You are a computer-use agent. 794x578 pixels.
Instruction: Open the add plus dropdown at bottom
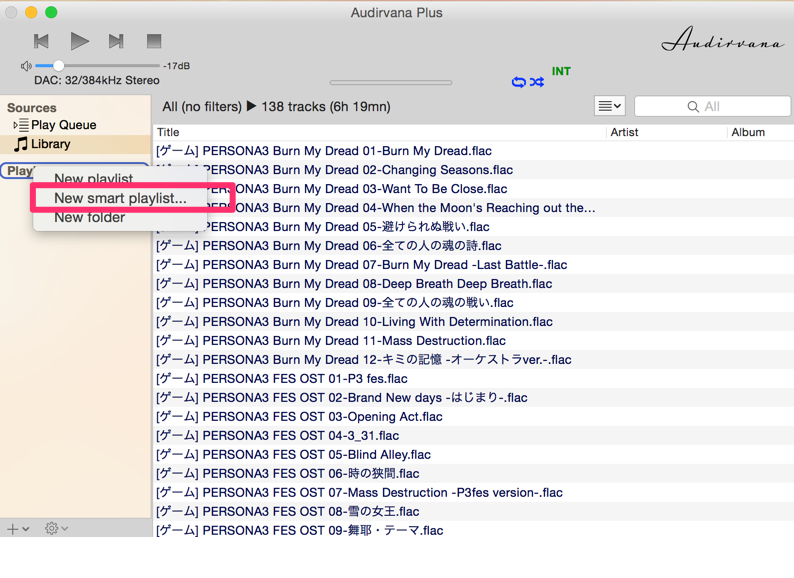pos(18,529)
